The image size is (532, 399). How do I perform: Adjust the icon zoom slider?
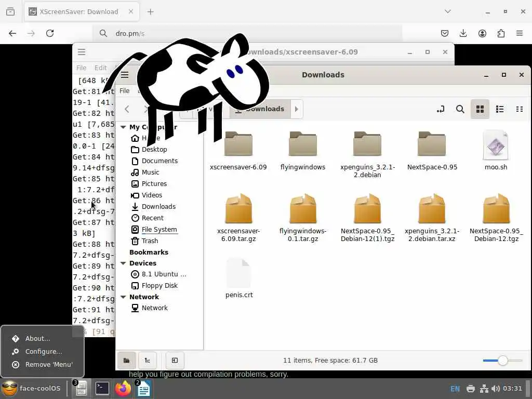(502, 361)
